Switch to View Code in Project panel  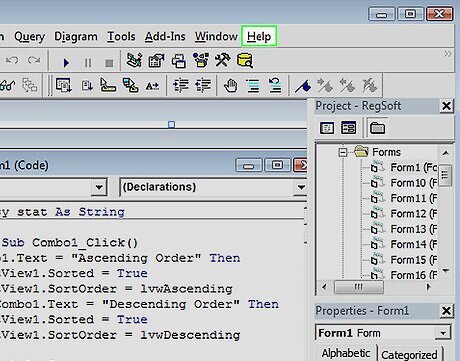click(x=327, y=128)
